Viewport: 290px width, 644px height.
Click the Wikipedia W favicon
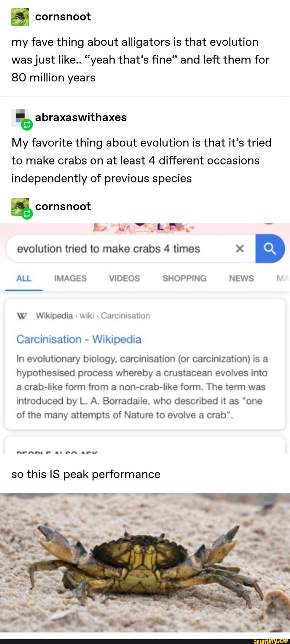click(22, 316)
